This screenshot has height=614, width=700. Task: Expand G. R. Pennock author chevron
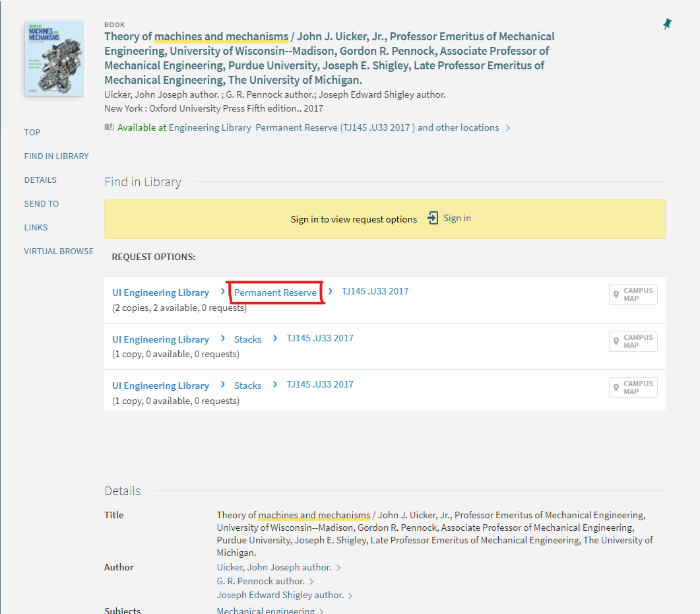coord(311,582)
